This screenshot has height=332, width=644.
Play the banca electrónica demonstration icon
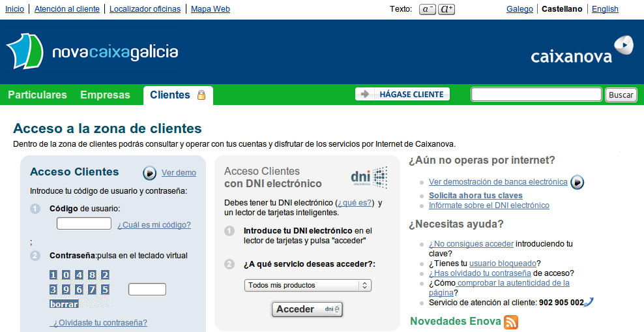577,182
